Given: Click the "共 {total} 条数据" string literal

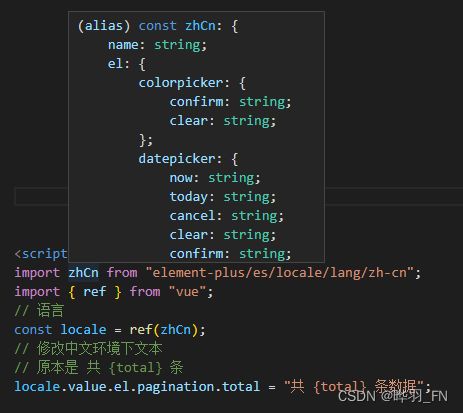Looking at the screenshot, I should pyautogui.click(x=353, y=387).
